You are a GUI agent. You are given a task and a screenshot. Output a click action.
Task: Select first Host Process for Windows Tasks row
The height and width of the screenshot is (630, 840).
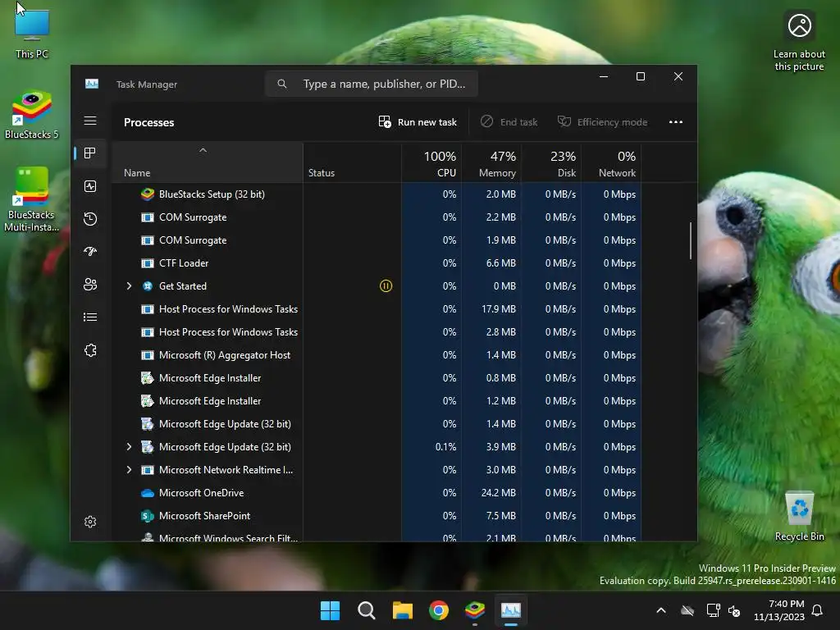coord(376,309)
